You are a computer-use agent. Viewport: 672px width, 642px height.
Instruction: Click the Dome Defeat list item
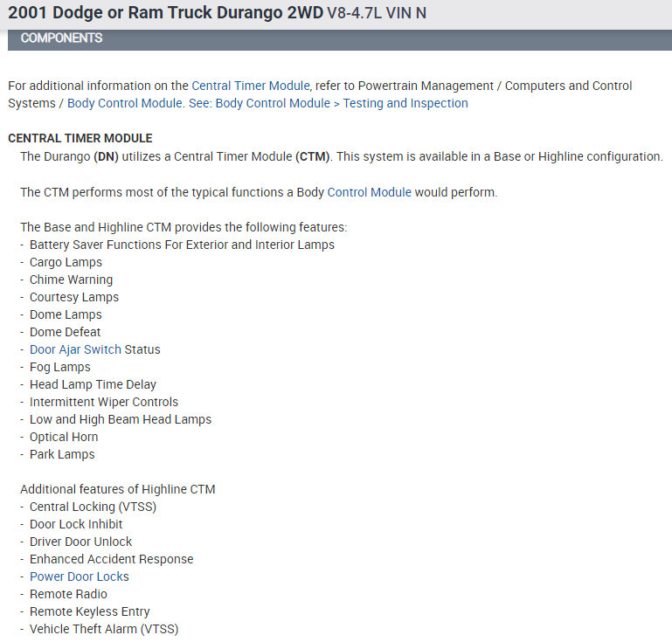click(66, 332)
